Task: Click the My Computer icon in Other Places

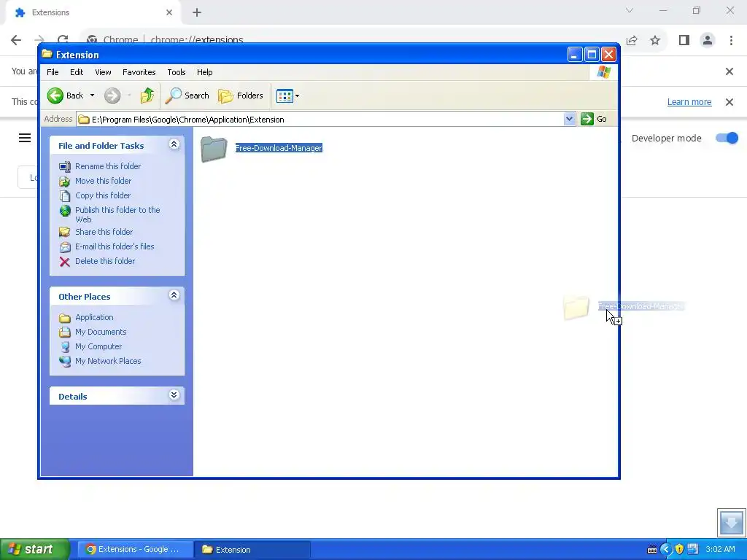Action: [65, 347]
